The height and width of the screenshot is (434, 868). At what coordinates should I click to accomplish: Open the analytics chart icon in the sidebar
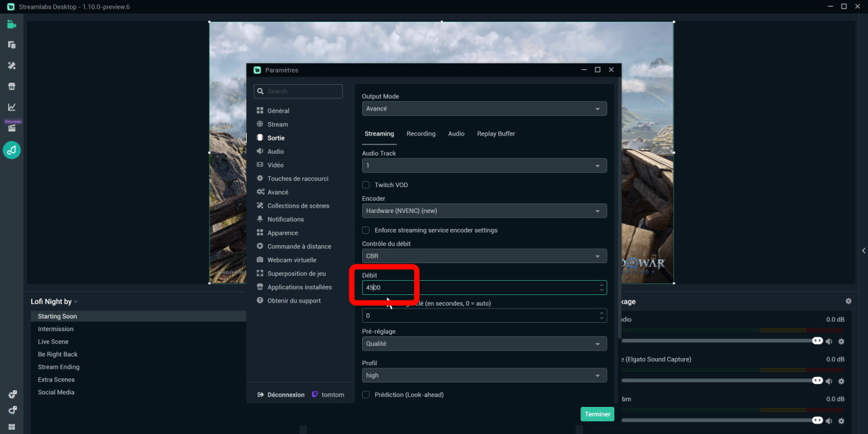12,107
